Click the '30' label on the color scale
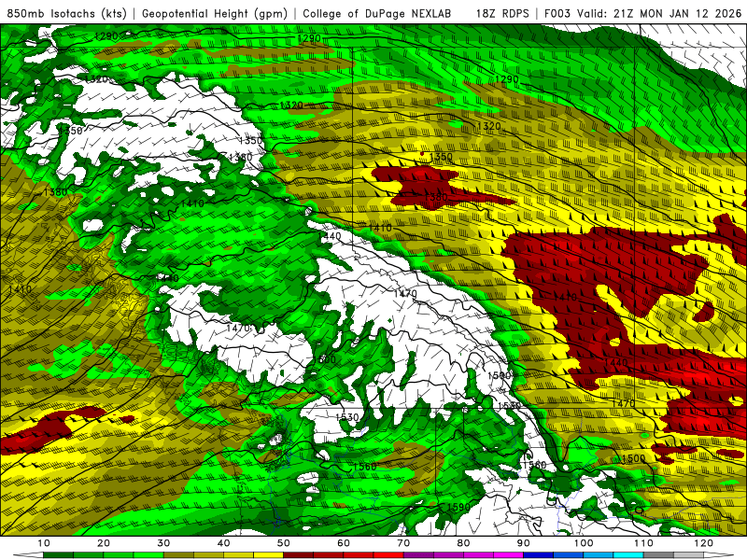This screenshot has height=560, width=747. [x=163, y=543]
